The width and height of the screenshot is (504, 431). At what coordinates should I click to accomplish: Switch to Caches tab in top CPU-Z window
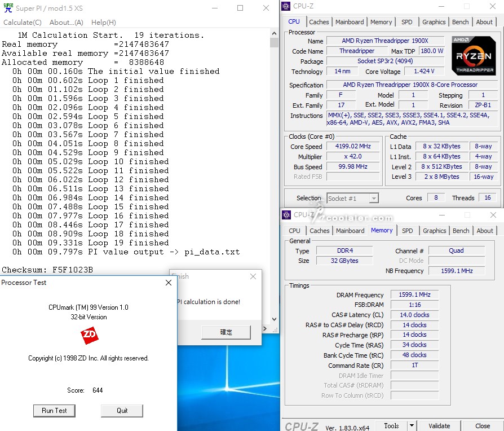click(319, 22)
